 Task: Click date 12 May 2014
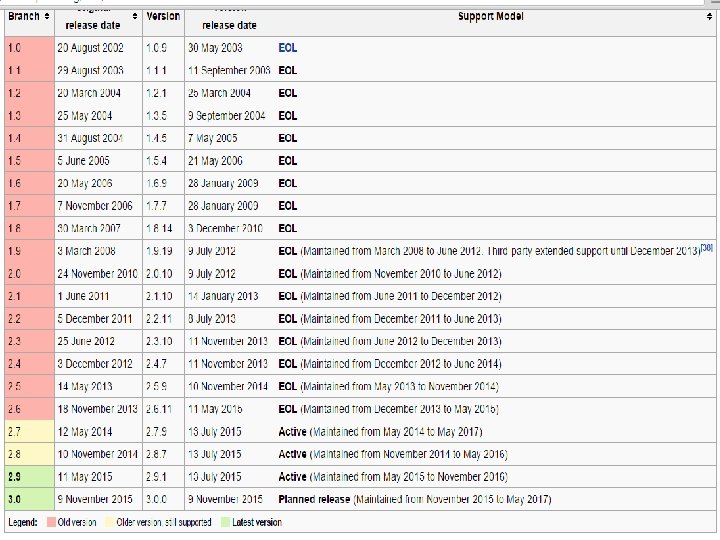(x=85, y=432)
